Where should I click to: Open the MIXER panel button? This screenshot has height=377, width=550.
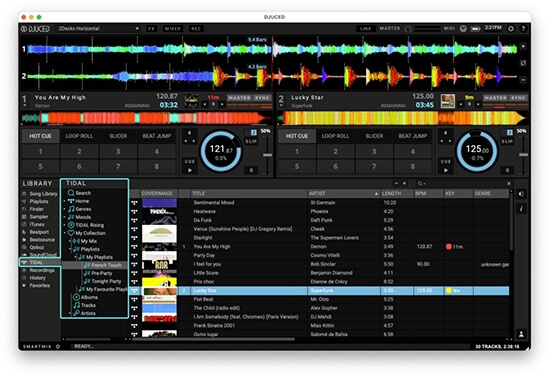(x=173, y=29)
